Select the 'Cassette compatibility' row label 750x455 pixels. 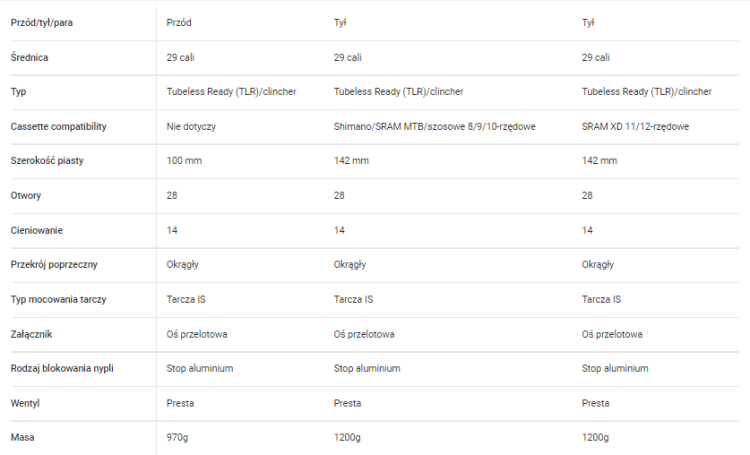(x=58, y=127)
